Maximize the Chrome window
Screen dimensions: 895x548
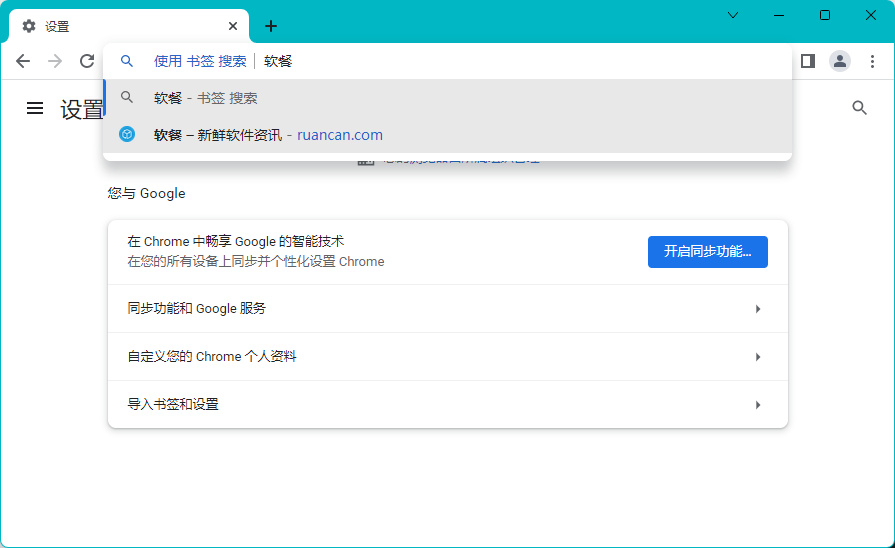point(824,15)
